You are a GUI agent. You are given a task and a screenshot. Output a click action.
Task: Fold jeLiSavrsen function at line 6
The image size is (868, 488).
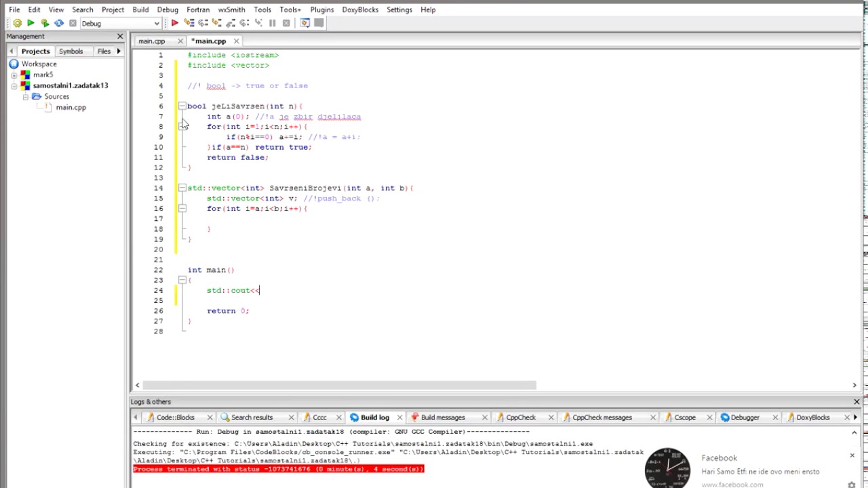pyautogui.click(x=182, y=106)
